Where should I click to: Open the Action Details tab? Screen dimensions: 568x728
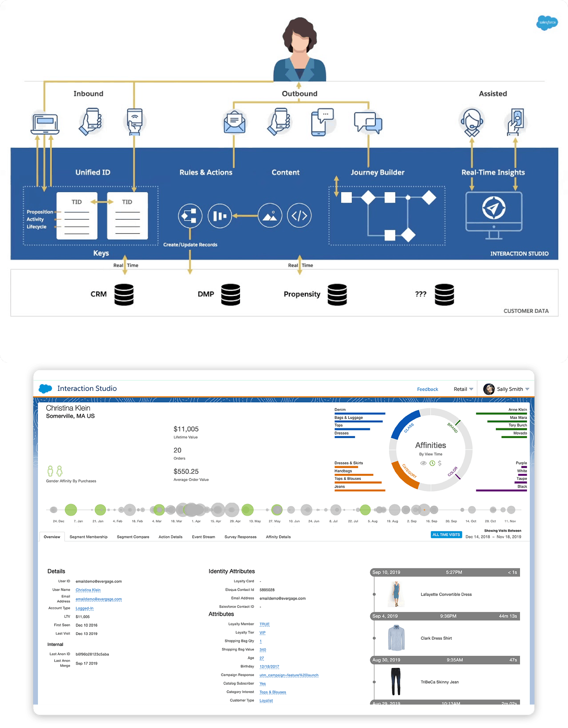171,537
